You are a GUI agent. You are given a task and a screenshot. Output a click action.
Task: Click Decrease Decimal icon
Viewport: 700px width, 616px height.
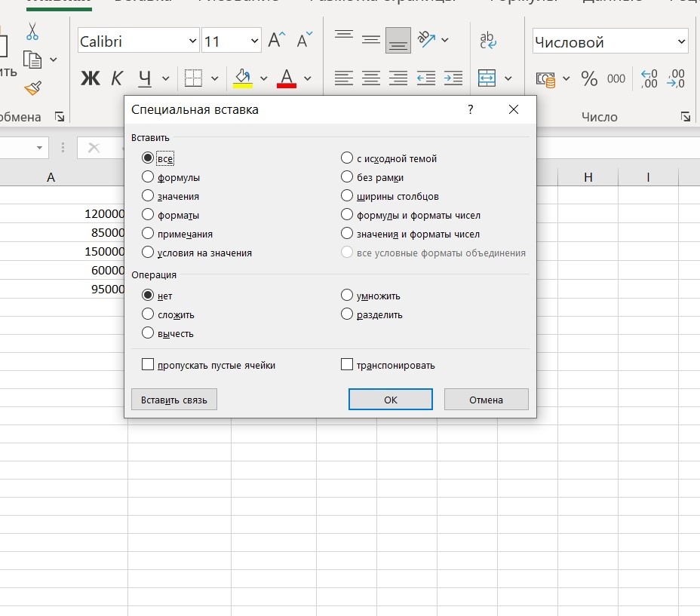(676, 78)
